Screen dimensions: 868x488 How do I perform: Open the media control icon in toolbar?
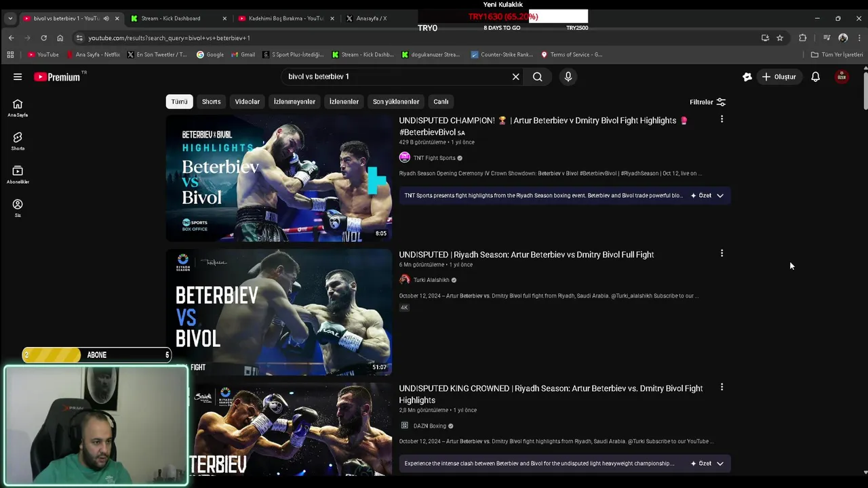(827, 38)
